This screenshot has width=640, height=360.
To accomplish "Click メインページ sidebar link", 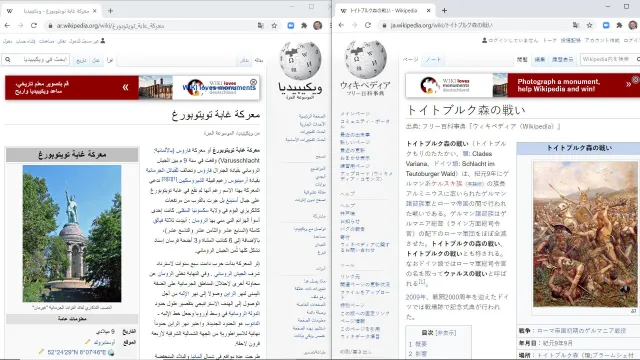I will coord(355,114).
